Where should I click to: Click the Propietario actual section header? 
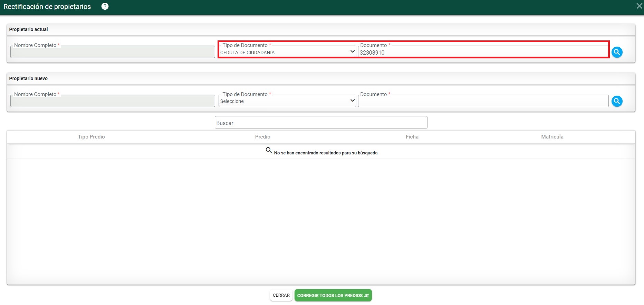(x=29, y=29)
